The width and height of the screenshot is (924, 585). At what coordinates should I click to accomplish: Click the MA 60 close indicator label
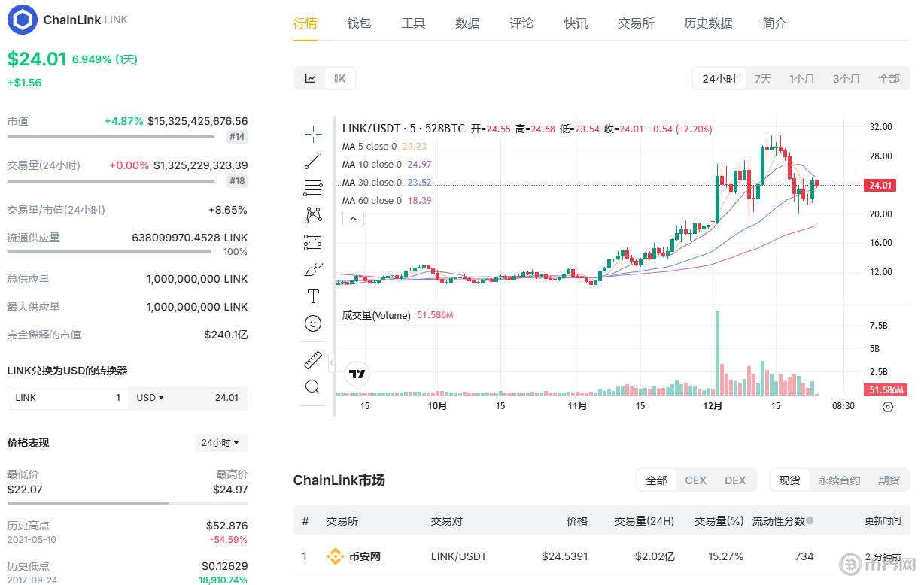pyautogui.click(x=372, y=201)
